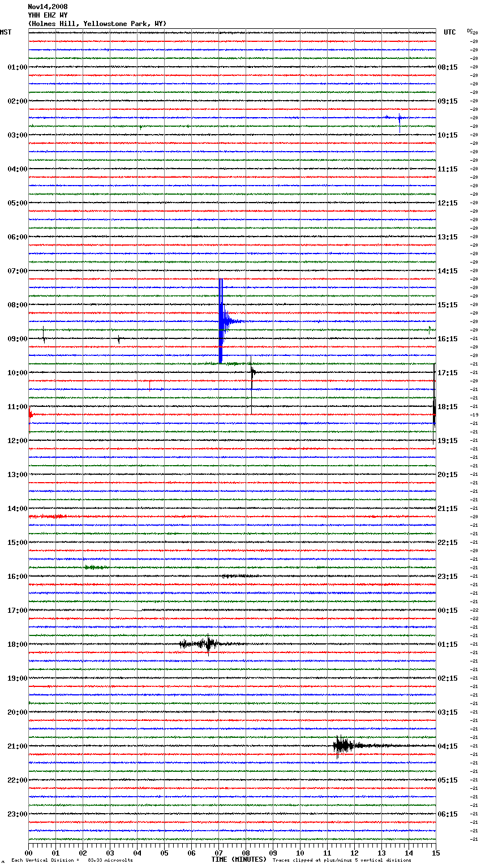481x868 pixels.
Task: Click the 12:15 UTC time label
Action: pyautogui.click(x=448, y=203)
